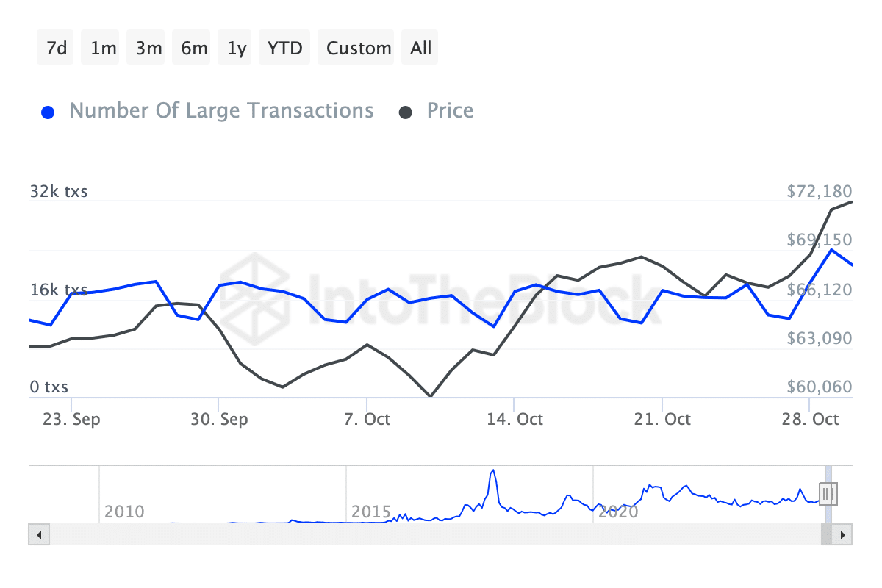This screenshot has width=882, height=588.
Task: Open the Custom date range picker
Action: point(358,49)
